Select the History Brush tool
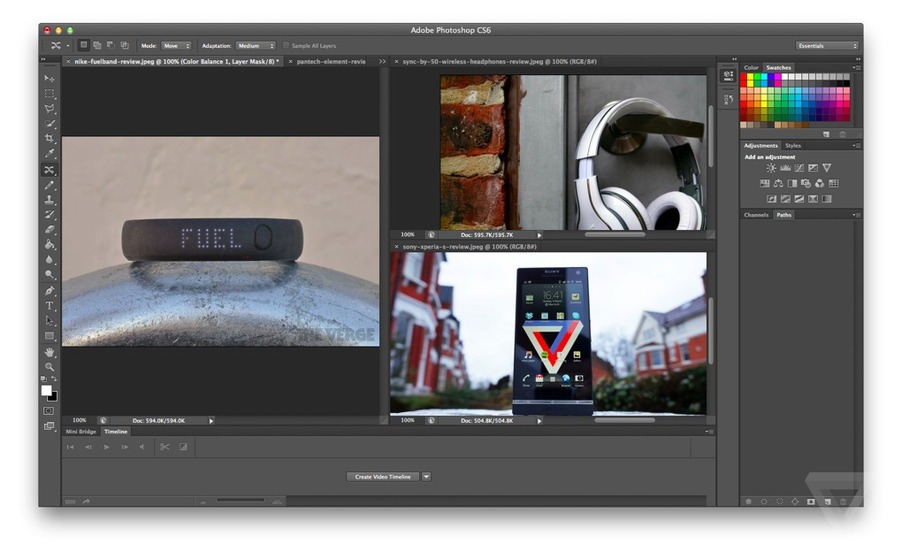 click(x=49, y=215)
